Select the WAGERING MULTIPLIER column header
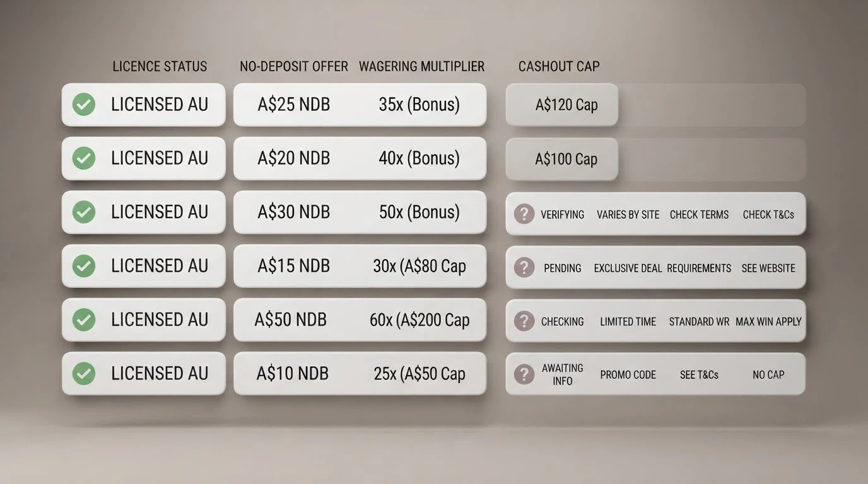 pyautogui.click(x=422, y=66)
